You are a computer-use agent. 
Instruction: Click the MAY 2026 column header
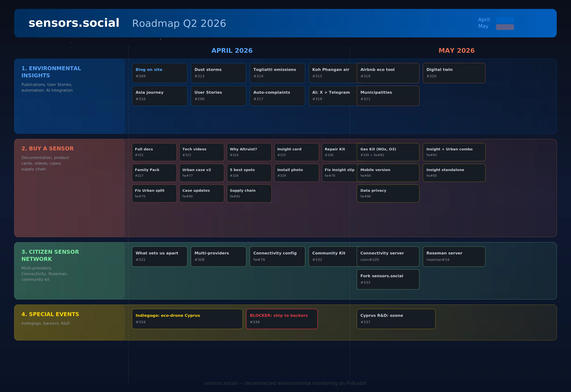point(457,50)
